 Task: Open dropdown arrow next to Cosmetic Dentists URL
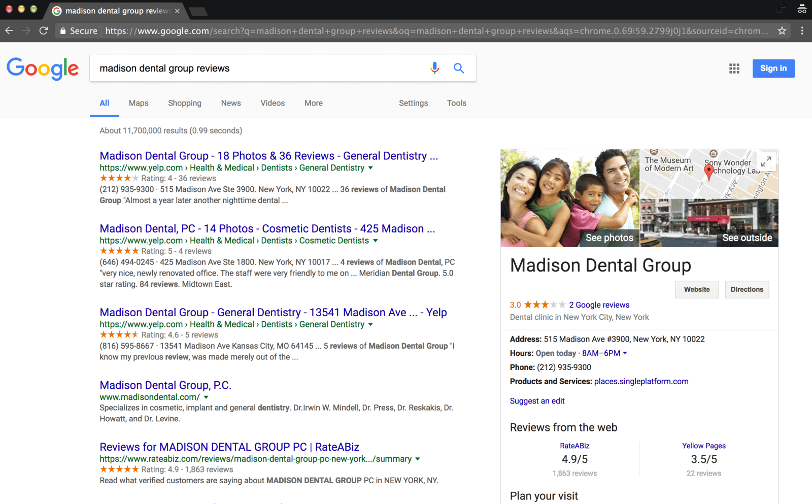click(x=376, y=241)
